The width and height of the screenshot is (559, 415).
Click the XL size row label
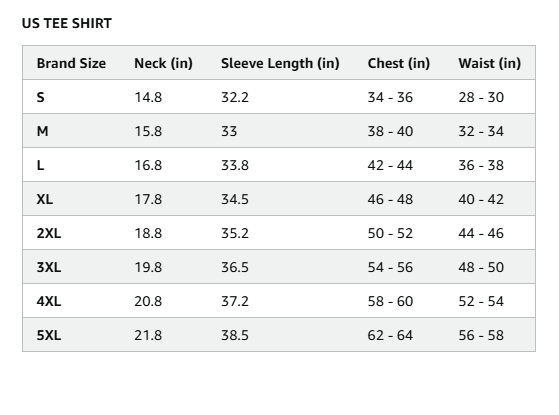point(45,199)
